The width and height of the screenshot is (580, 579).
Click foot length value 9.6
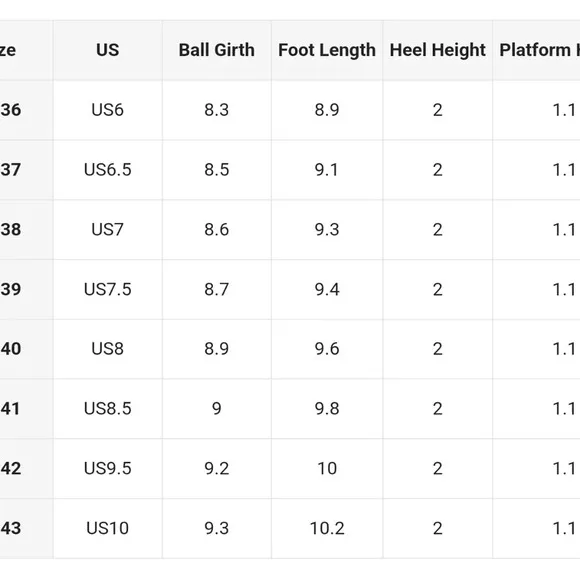click(x=327, y=349)
